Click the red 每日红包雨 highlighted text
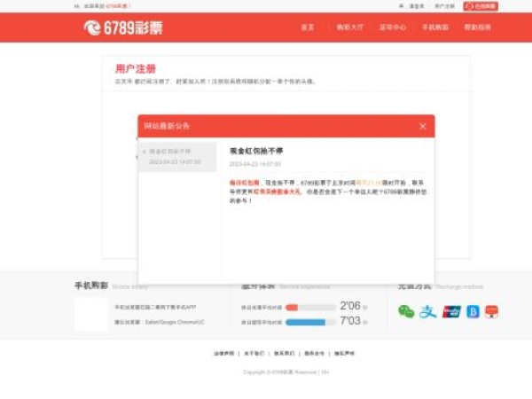The height and width of the screenshot is (399, 532). tap(245, 183)
